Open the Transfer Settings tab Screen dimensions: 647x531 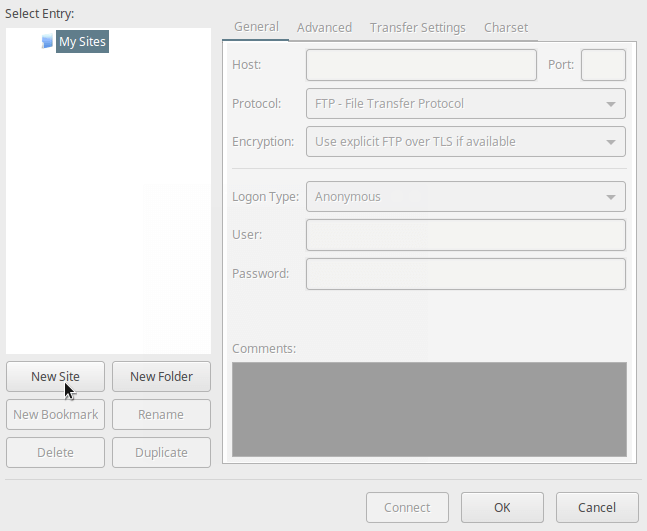(417, 27)
